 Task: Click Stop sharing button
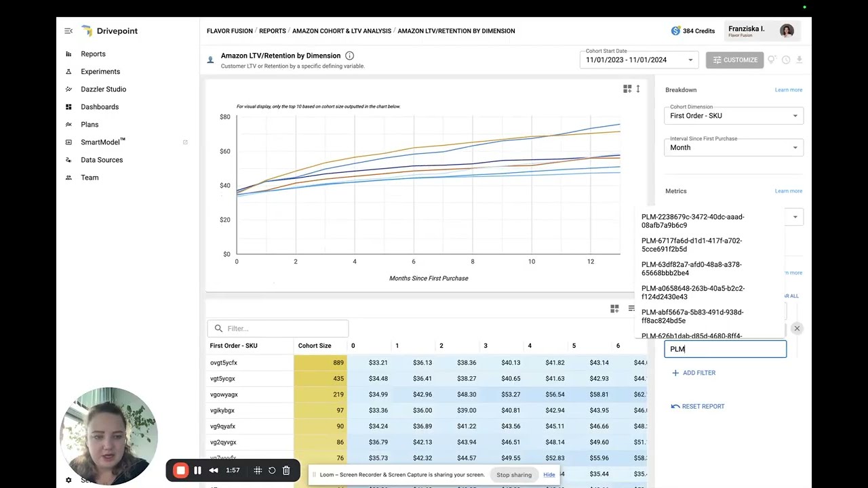pos(514,475)
